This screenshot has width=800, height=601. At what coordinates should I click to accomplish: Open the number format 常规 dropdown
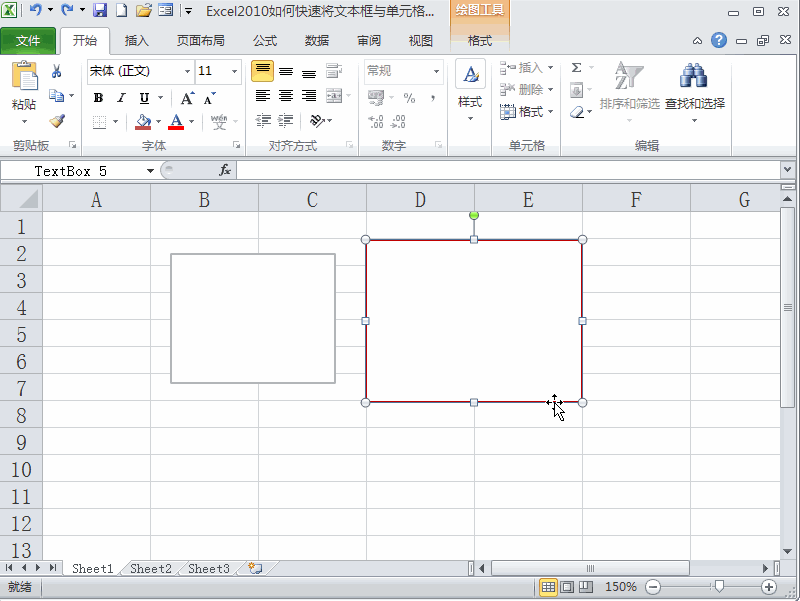click(435, 71)
